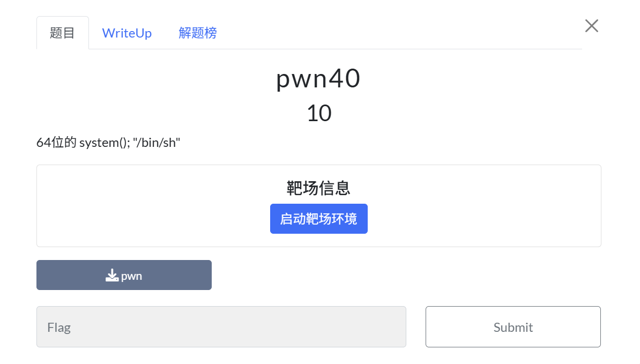Screen dimensions: 640x364
Task: Click the WriteUp link text
Action: (x=126, y=33)
